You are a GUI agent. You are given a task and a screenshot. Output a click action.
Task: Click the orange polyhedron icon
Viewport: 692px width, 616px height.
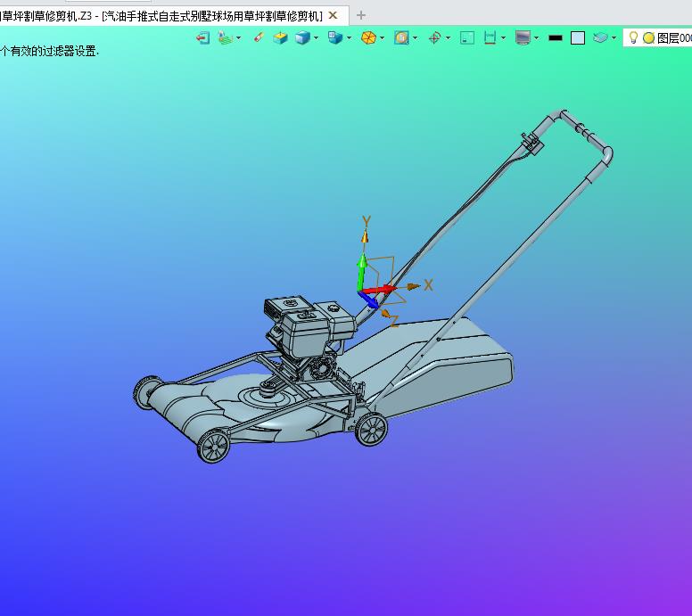coord(368,38)
